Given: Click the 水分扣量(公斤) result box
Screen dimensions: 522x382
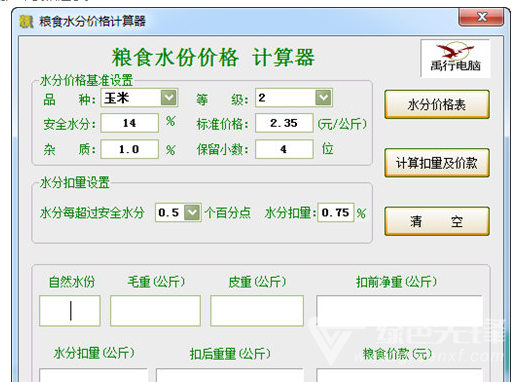Looking at the screenshot, I should (93, 375).
